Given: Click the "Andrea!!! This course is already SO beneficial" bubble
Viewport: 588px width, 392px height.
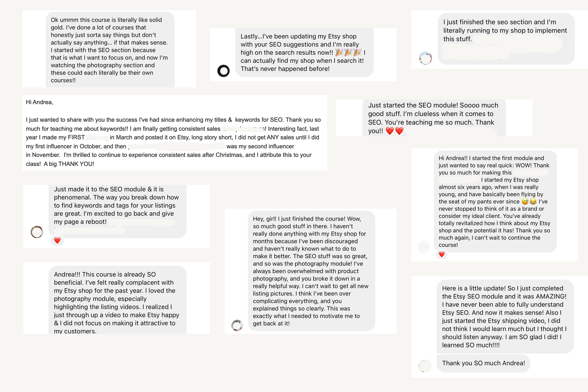Looking at the screenshot, I should [x=117, y=303].
